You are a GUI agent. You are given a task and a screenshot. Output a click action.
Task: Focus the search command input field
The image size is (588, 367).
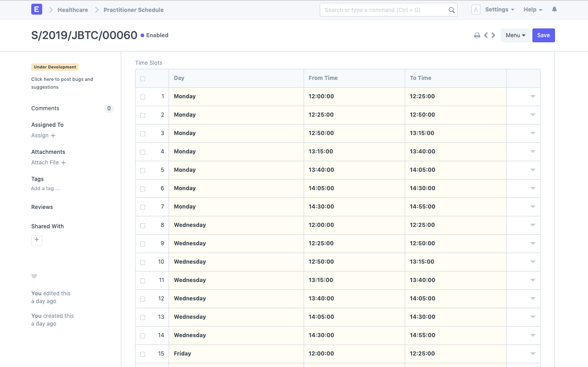(x=384, y=10)
